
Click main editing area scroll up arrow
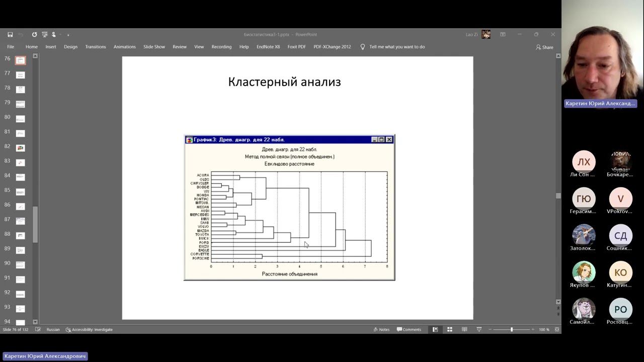(x=558, y=56)
